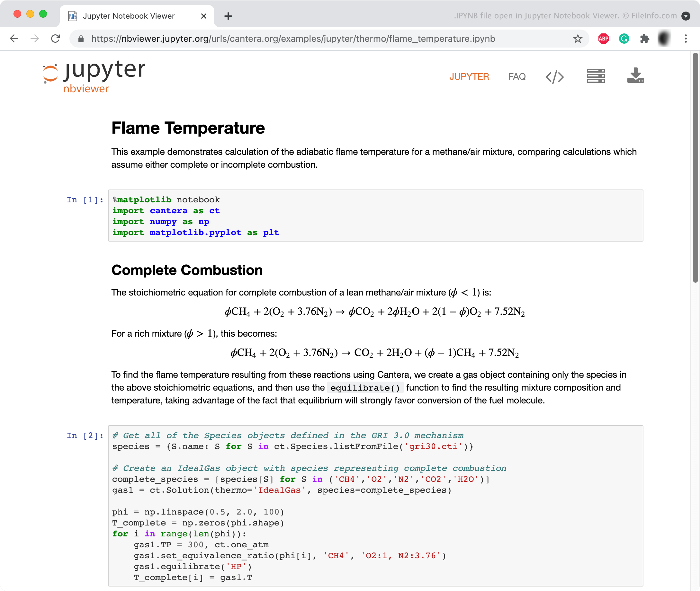The width and height of the screenshot is (700, 591).
Task: Navigate back using the back arrow
Action: click(14, 38)
